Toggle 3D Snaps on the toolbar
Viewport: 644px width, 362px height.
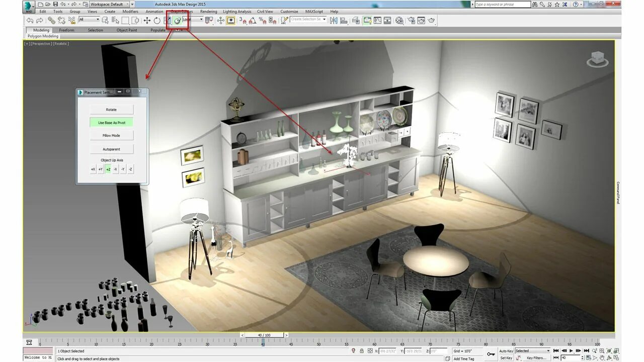pos(243,21)
